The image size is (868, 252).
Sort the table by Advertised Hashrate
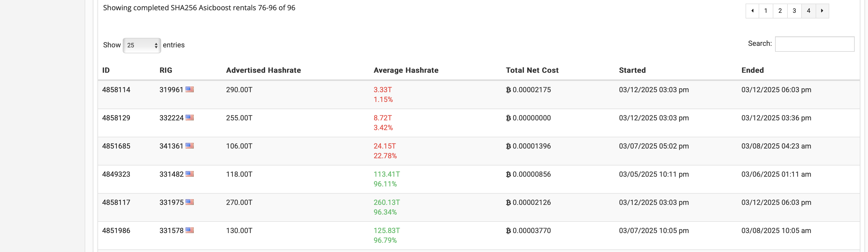pyautogui.click(x=263, y=70)
